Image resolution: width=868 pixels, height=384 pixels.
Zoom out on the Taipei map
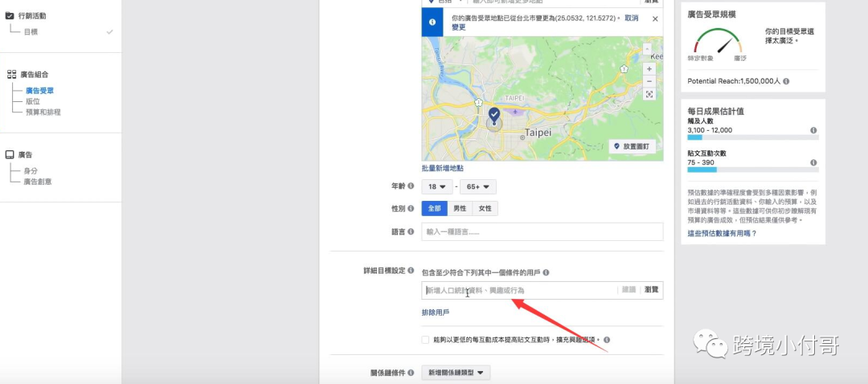649,81
